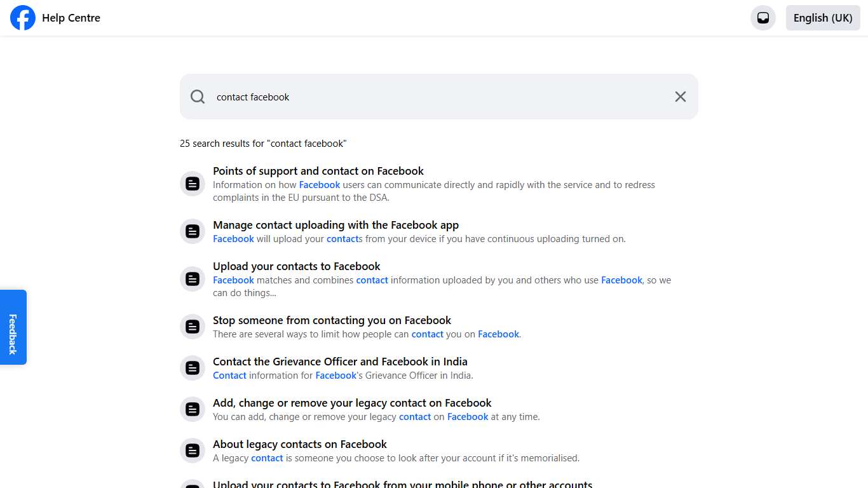
Task: Open Points of support and contact on Facebook
Action: coord(318,171)
